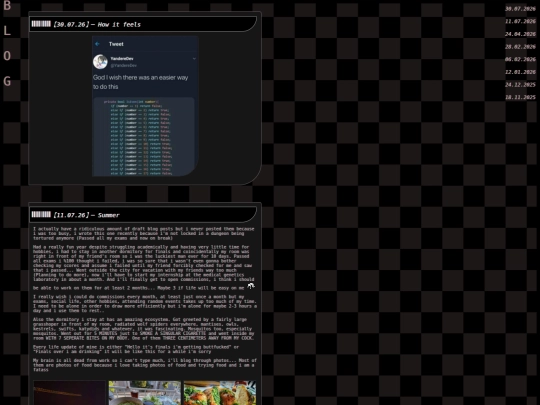Viewport: 540px width, 405px height.
Task: Click the 'Tweet' label in the screenshot
Action: (116, 44)
